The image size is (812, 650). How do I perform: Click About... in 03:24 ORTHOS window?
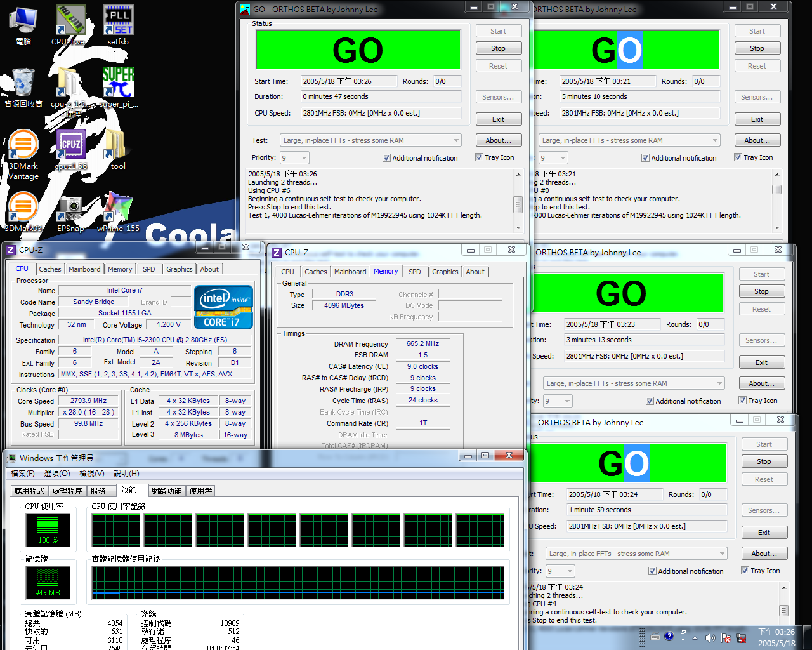point(764,554)
